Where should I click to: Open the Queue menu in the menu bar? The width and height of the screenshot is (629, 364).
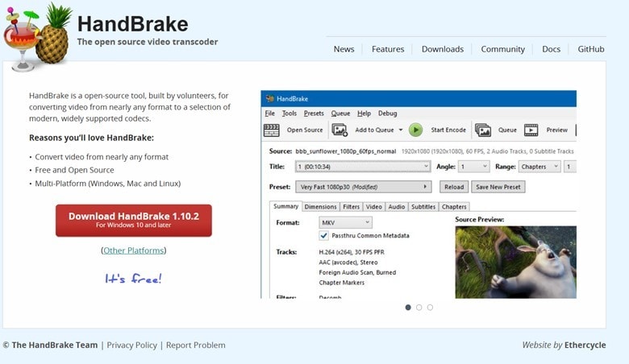(340, 114)
